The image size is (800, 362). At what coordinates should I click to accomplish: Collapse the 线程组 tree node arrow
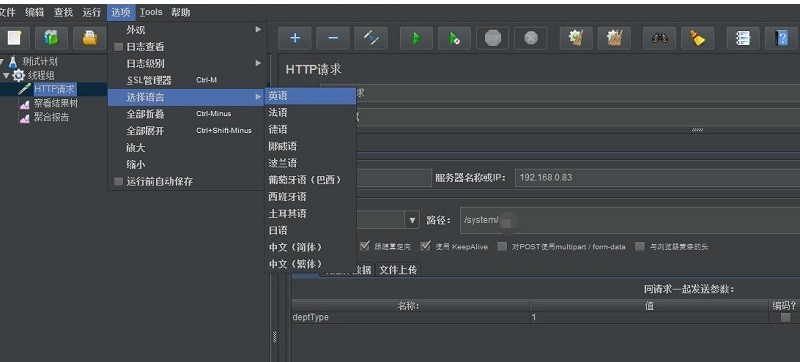tap(6, 75)
